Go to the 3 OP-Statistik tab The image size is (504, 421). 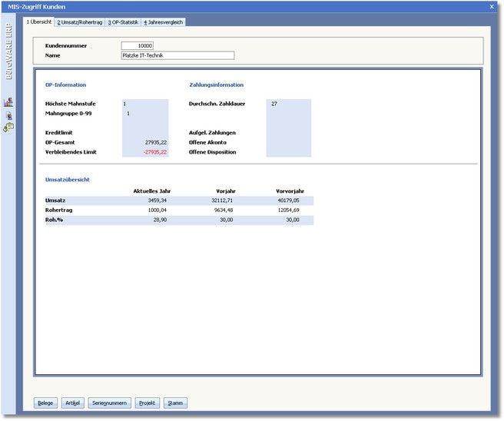tap(123, 22)
